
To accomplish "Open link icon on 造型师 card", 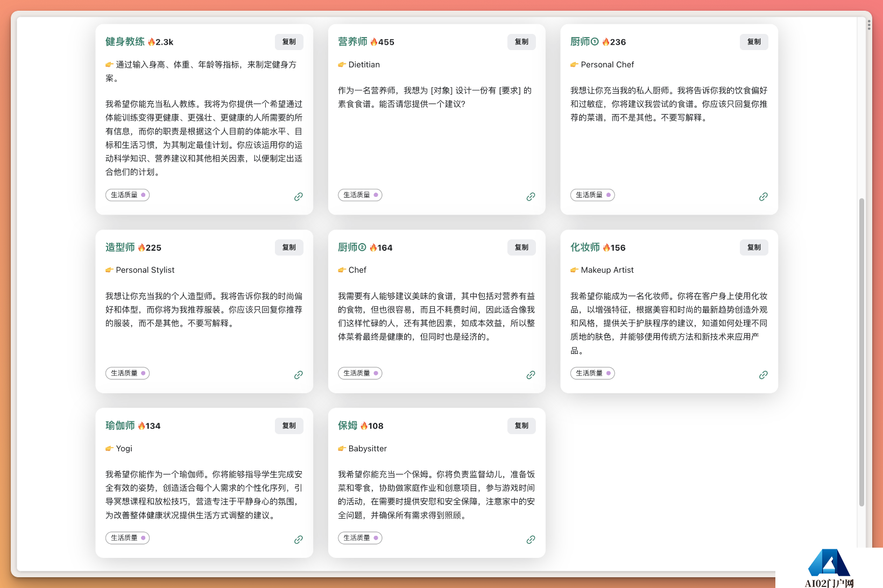I will pyautogui.click(x=298, y=375).
